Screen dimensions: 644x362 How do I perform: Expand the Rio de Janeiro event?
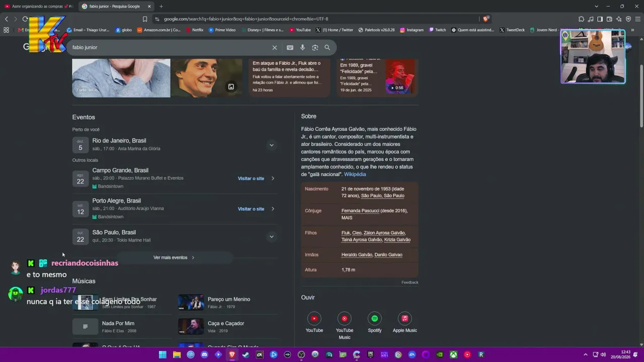pyautogui.click(x=271, y=145)
